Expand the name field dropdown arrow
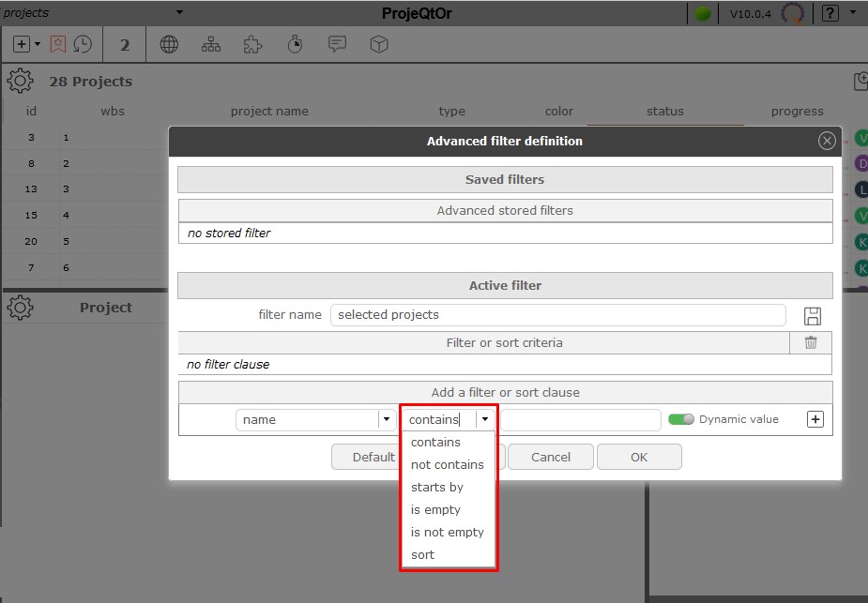The height and width of the screenshot is (603, 868). click(x=386, y=419)
